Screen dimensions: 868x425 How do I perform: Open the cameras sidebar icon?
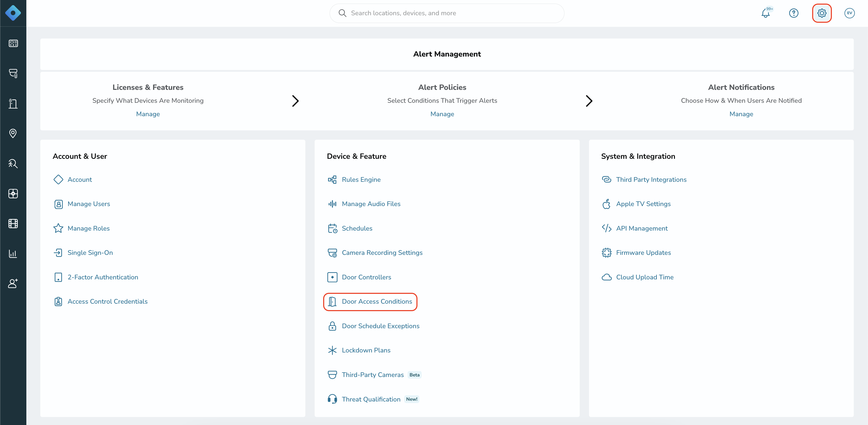(13, 73)
